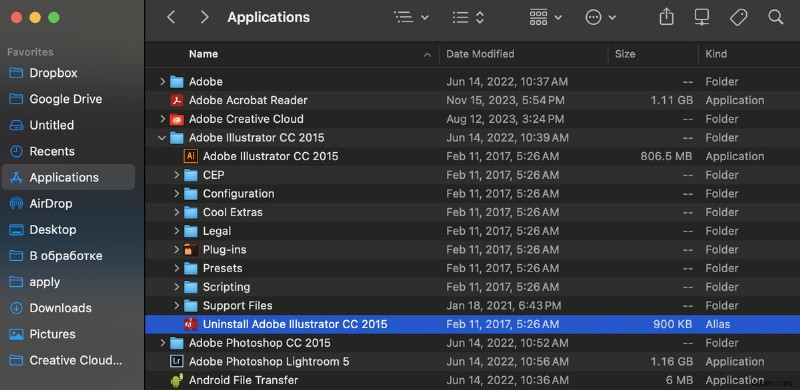Open the apply folder in sidebar
Screen dimensions: 800x390
click(x=67, y=282)
